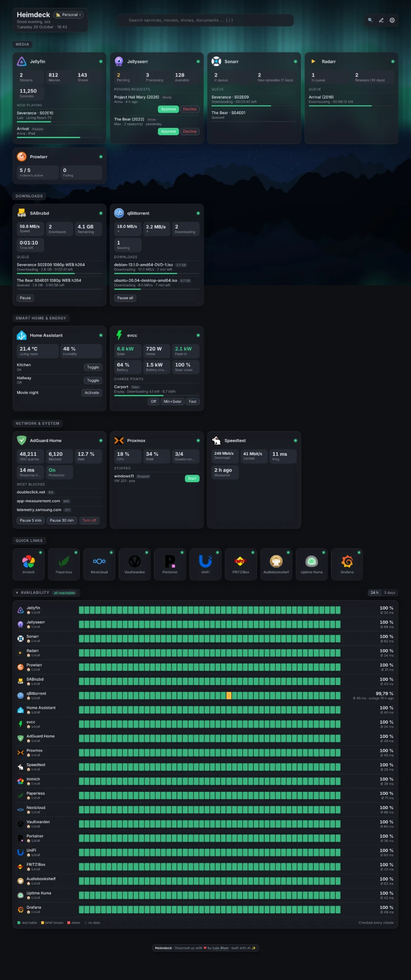Click Arrival paused playback progress bar in Jellyfin
The width and height of the screenshot is (411, 980).
[x=59, y=137]
